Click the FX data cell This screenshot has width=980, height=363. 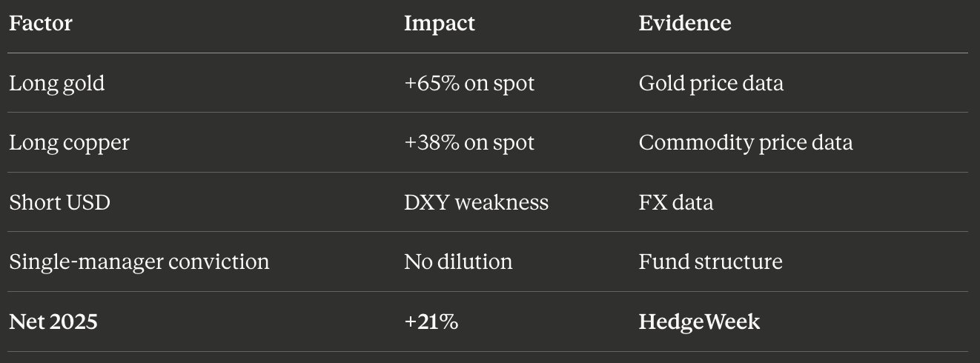click(676, 202)
